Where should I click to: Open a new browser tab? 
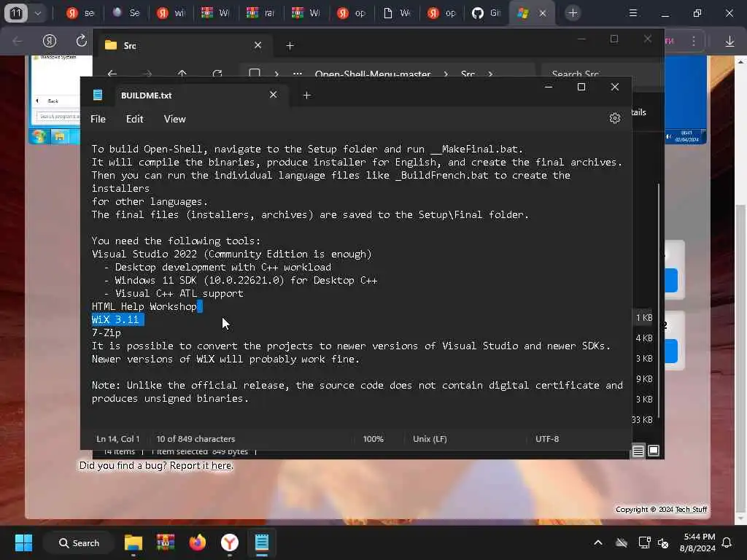pyautogui.click(x=573, y=13)
